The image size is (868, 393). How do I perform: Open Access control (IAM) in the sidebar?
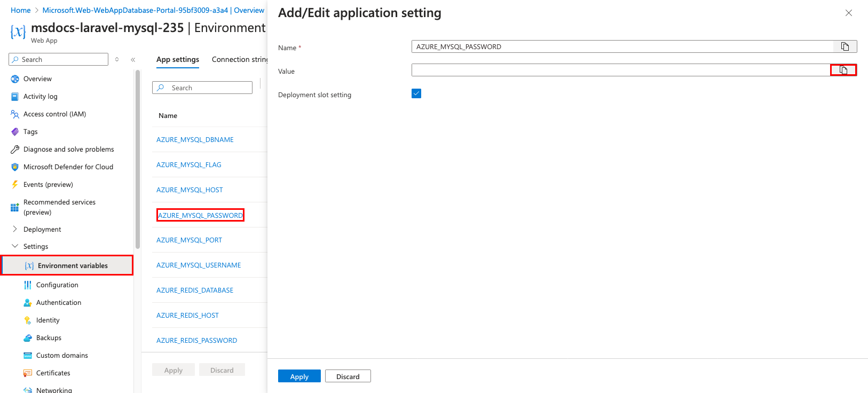click(54, 114)
